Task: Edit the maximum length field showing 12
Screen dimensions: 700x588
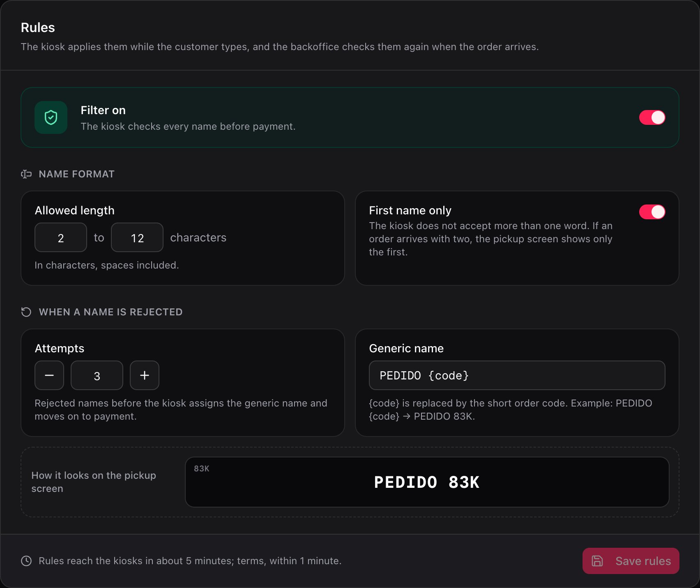Action: pyautogui.click(x=137, y=237)
